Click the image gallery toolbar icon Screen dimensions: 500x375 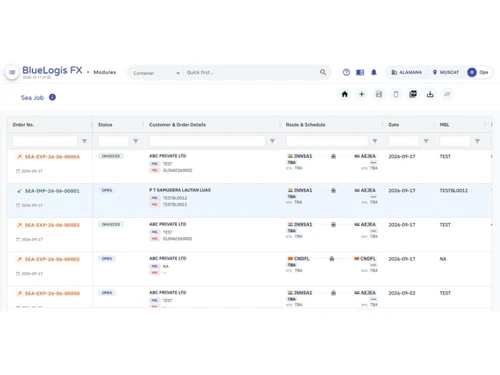tap(413, 94)
